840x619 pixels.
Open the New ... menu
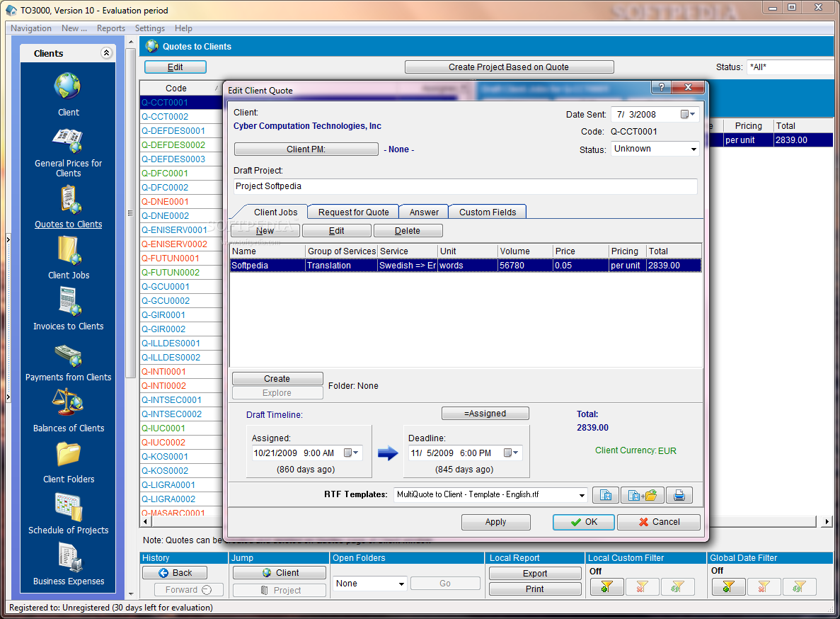coord(74,28)
